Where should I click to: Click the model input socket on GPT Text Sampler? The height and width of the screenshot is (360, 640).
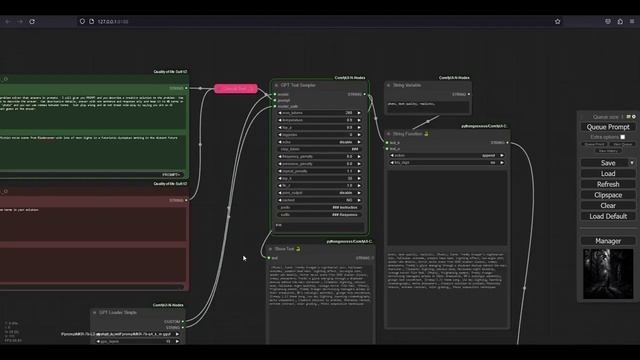click(x=275, y=94)
